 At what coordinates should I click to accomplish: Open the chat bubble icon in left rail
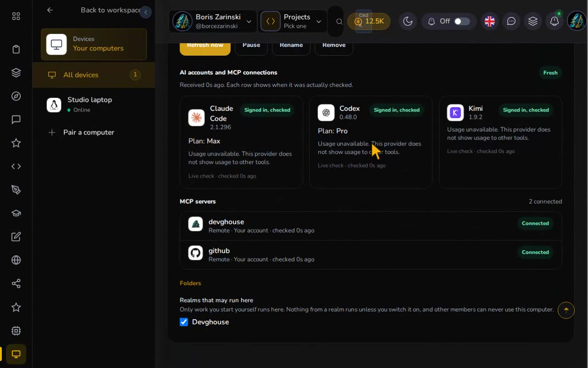tap(16, 120)
